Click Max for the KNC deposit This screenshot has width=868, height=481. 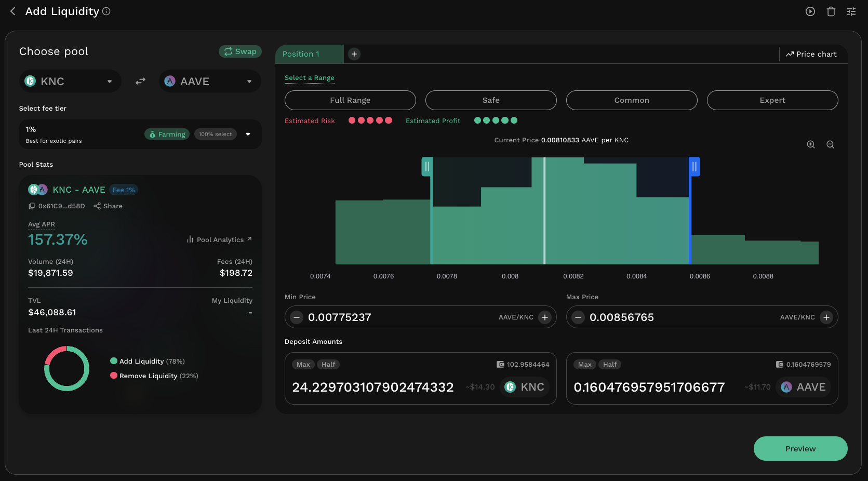click(303, 365)
